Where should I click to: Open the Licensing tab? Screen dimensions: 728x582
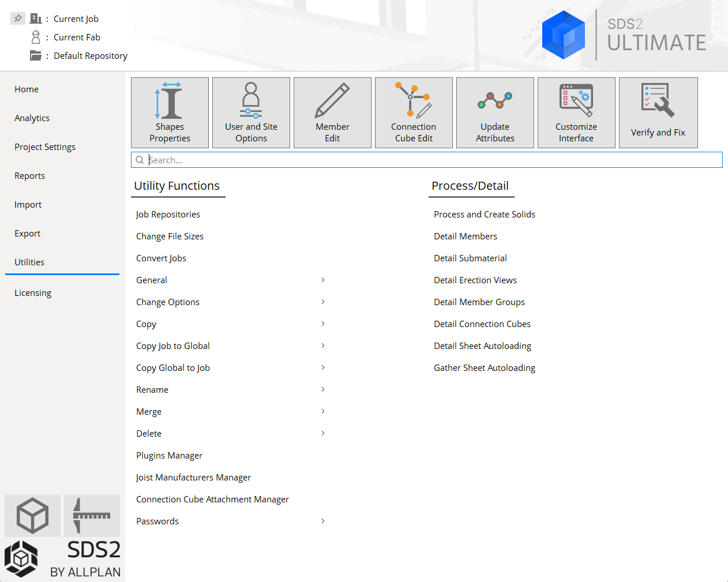33,292
